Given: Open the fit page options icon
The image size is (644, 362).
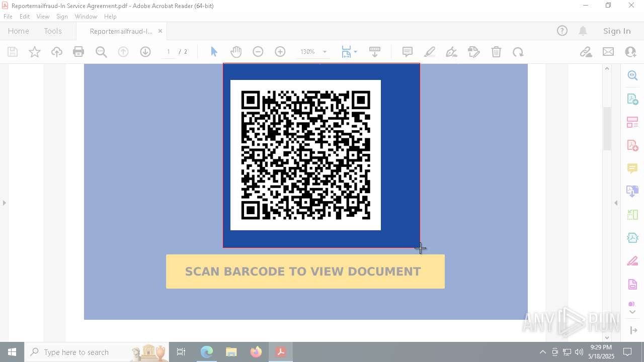Looking at the screenshot, I should pos(346,52).
